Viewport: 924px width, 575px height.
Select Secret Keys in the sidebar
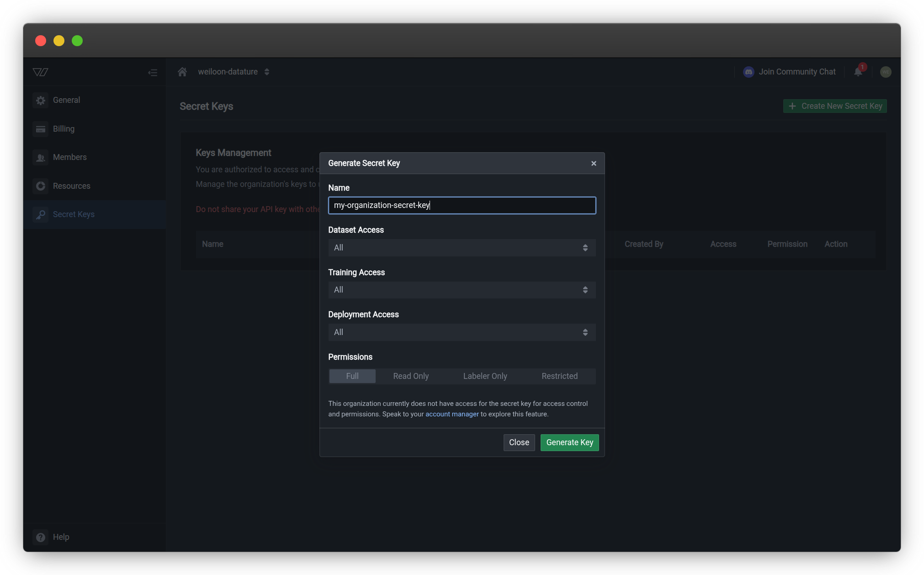point(74,214)
